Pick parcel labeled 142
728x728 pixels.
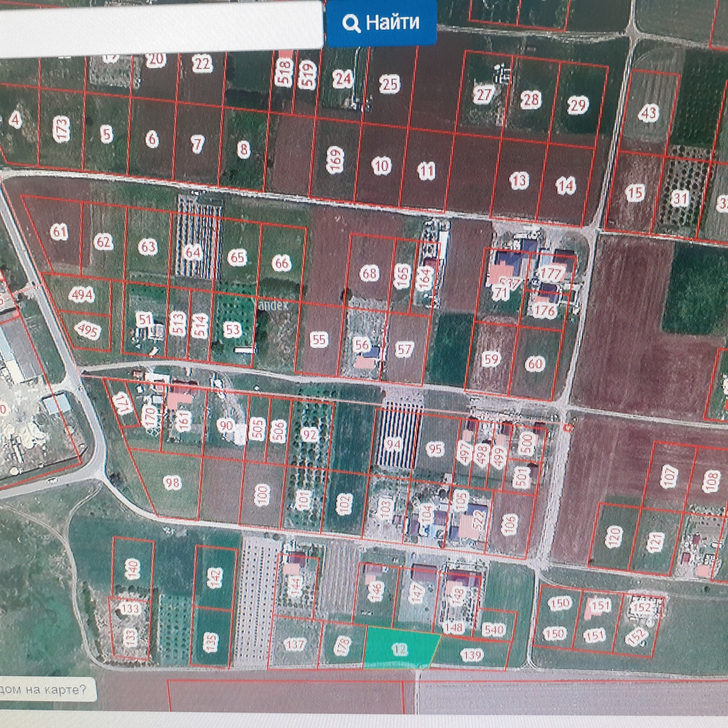[215, 578]
